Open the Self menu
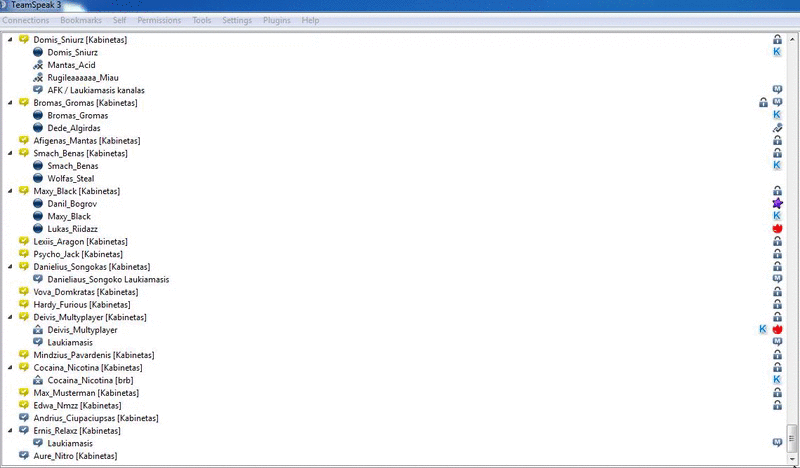800x468 pixels. 119,20
